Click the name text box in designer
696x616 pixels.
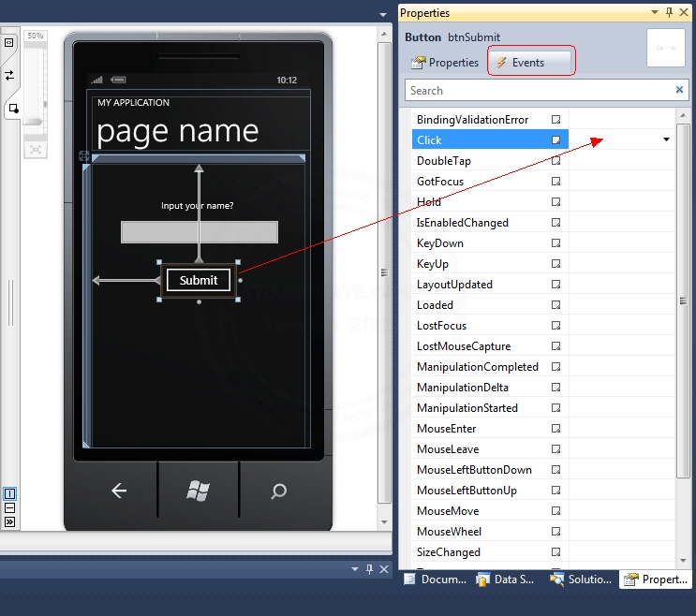200,232
